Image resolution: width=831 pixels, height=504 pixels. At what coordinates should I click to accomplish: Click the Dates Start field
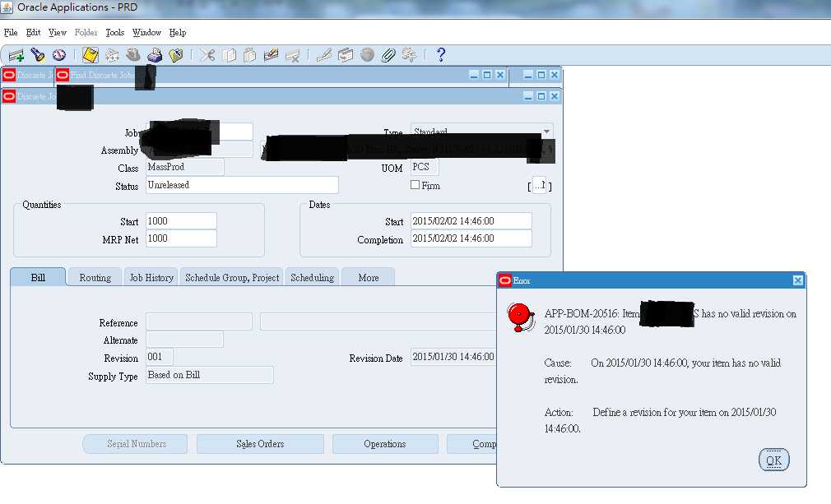pos(471,221)
